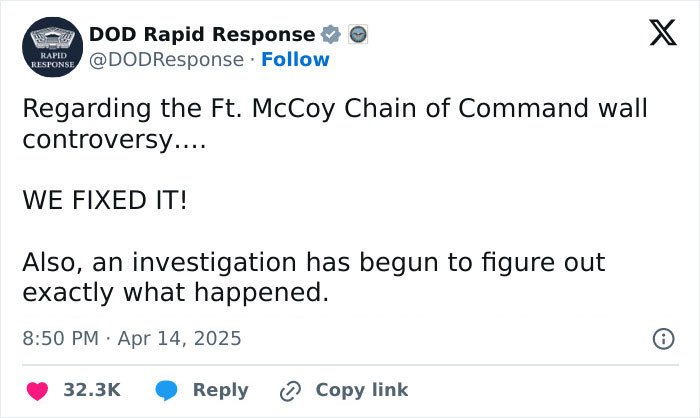The image size is (700, 418).
Task: Open the DOD Rapid Response display name
Action: tap(202, 33)
